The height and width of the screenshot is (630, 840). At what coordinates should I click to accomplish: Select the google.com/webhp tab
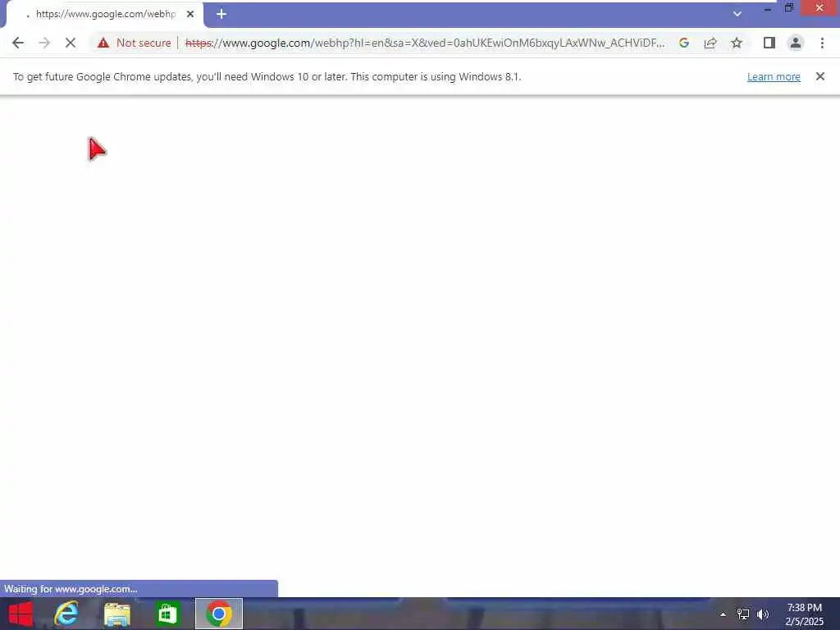click(x=104, y=14)
